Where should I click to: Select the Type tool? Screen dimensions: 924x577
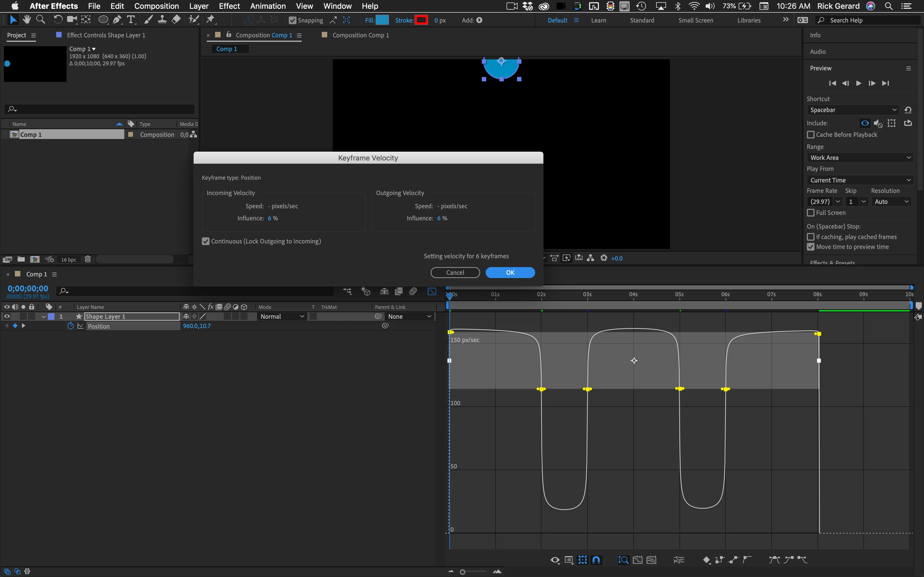(x=131, y=20)
